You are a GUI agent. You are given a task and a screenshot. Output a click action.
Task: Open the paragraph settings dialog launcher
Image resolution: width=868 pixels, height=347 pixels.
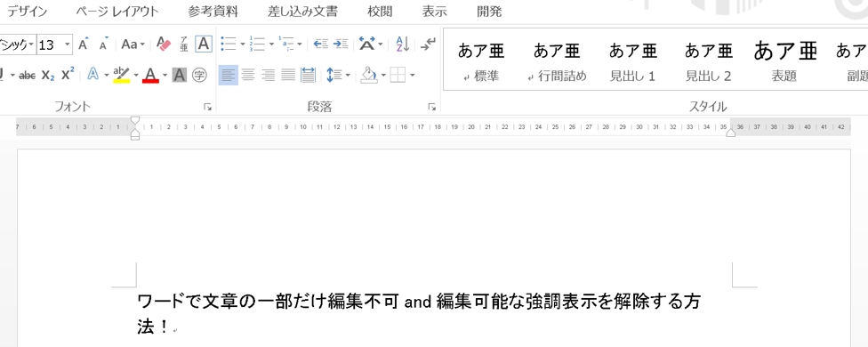431,107
